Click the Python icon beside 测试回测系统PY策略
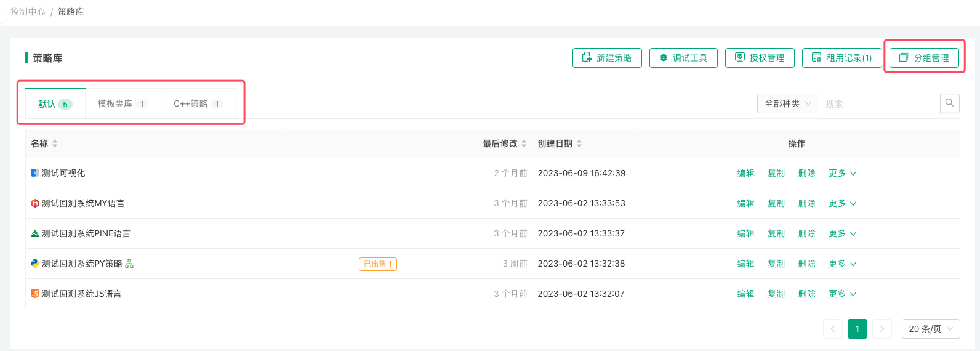980x351 pixels. pyautogui.click(x=35, y=264)
